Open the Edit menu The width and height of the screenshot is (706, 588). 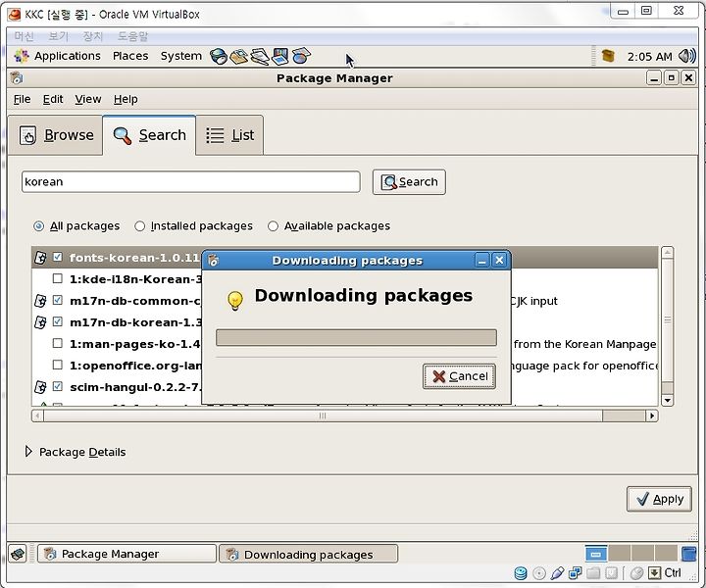(53, 99)
